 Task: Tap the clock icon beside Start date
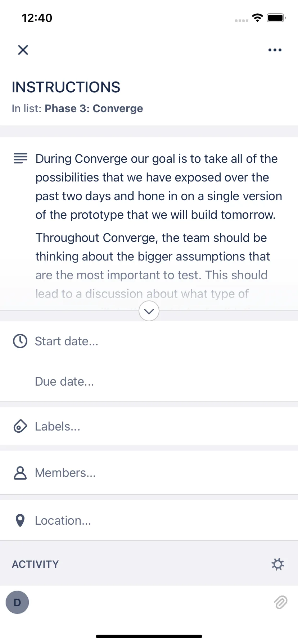click(20, 341)
